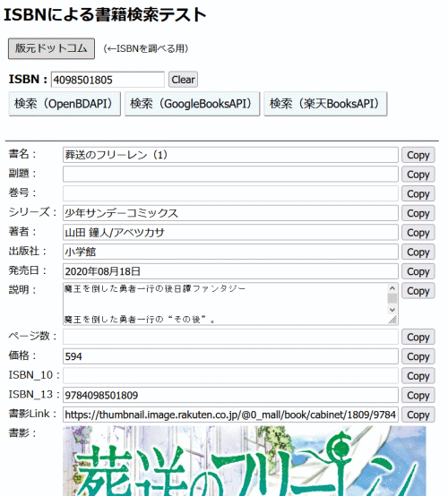Copy the ISBN_13 value
Image resolution: width=448 pixels, height=496 pixels.
pyautogui.click(x=418, y=396)
